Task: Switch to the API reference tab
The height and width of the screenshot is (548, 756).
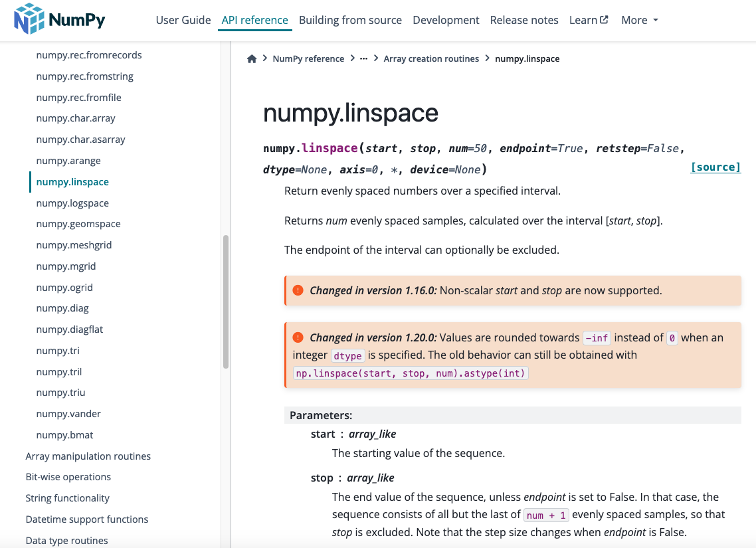Action: coord(254,20)
